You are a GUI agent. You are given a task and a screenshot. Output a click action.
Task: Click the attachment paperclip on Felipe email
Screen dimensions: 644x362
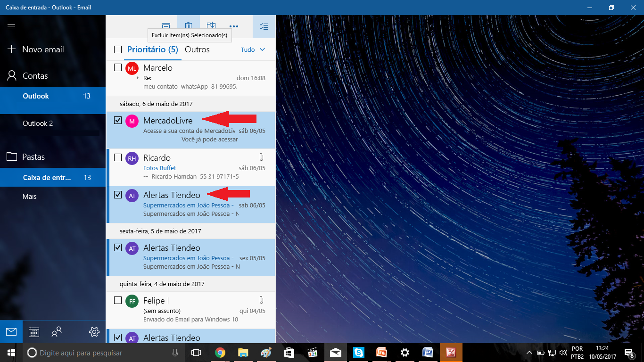(x=262, y=300)
